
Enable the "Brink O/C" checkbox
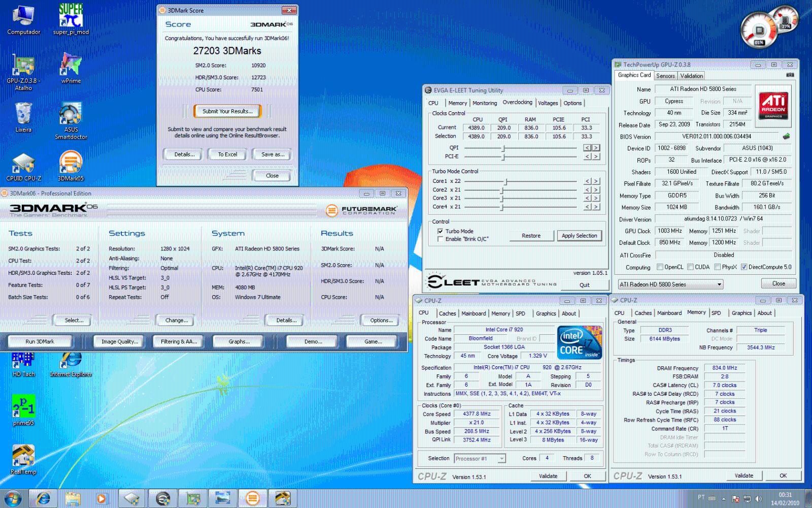pyautogui.click(x=440, y=239)
